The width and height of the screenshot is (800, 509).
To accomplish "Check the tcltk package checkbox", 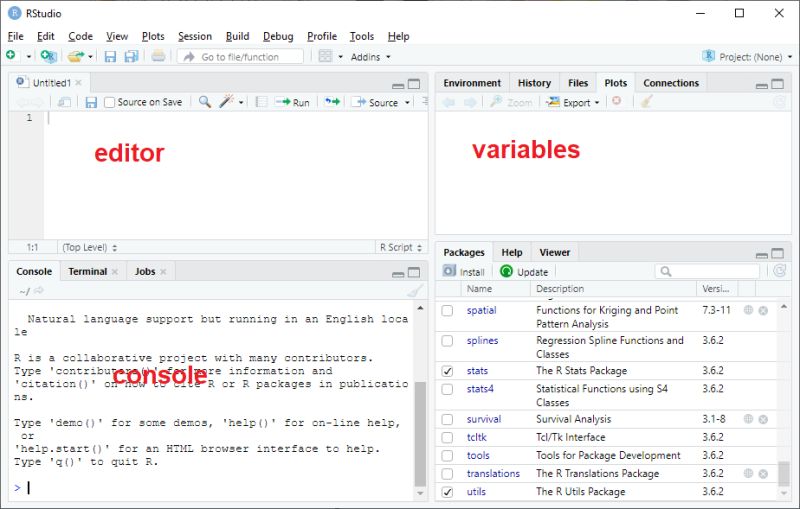I will [447, 438].
